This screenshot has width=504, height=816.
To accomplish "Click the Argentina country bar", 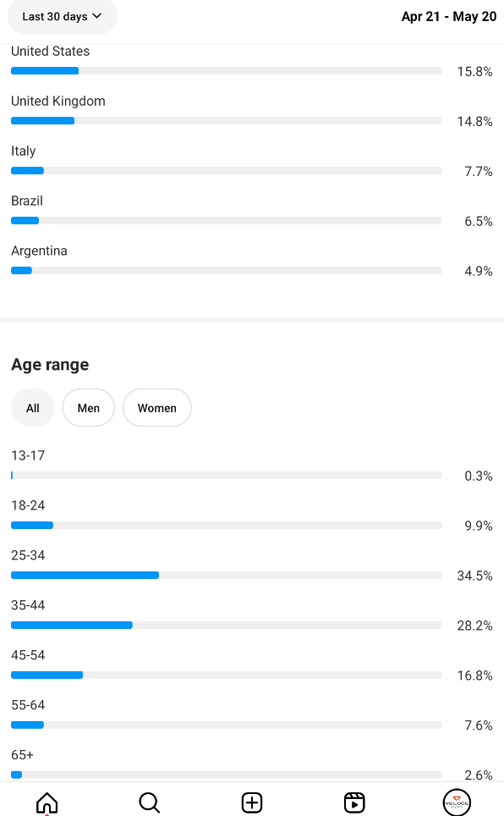I will tap(227, 271).
